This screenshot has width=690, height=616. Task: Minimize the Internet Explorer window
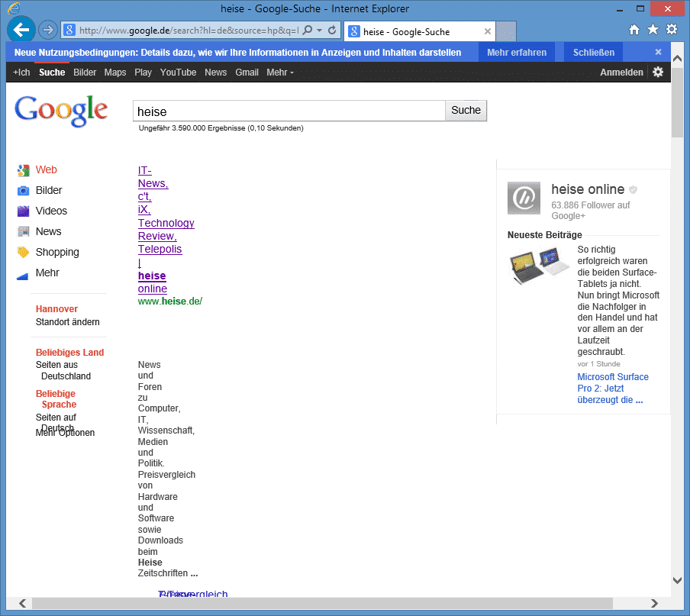coord(620,9)
